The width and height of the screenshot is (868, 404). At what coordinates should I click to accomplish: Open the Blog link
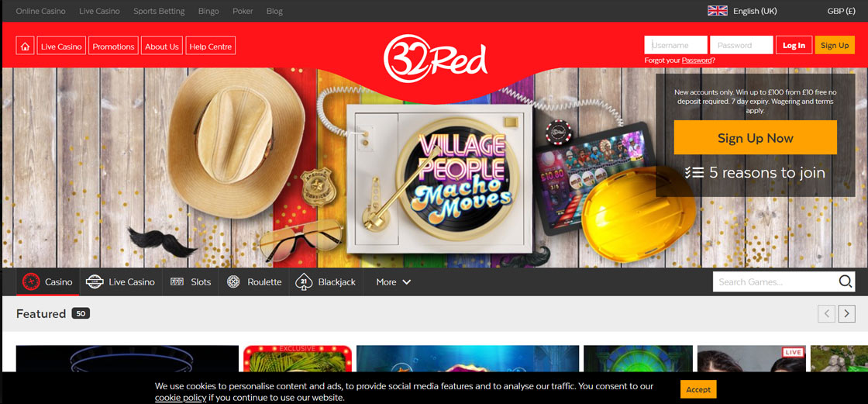[274, 11]
